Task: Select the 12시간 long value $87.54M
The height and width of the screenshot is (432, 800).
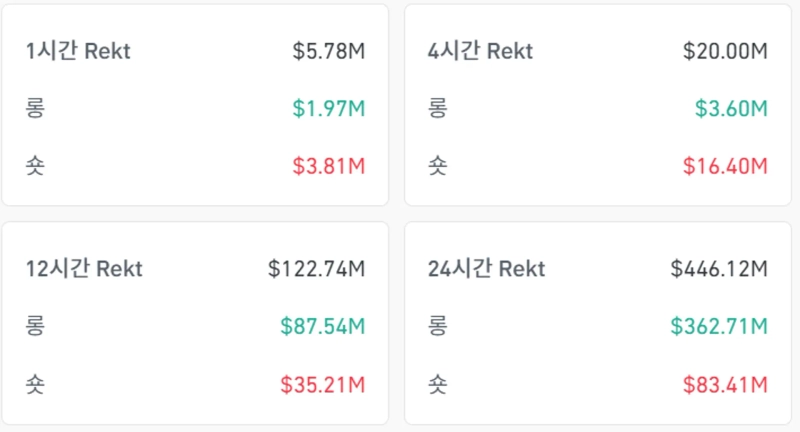Action: pyautogui.click(x=322, y=326)
